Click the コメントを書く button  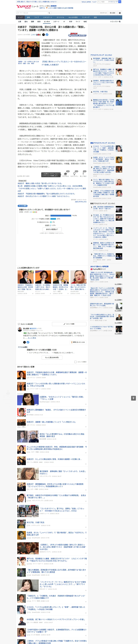pos(69,324)
